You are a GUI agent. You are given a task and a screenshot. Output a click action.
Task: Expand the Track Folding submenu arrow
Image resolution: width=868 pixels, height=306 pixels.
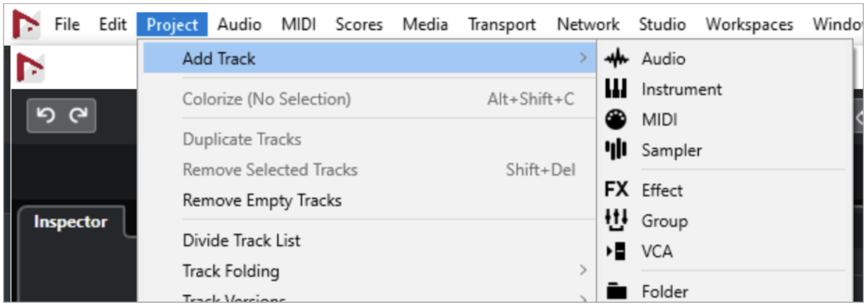coord(583,270)
